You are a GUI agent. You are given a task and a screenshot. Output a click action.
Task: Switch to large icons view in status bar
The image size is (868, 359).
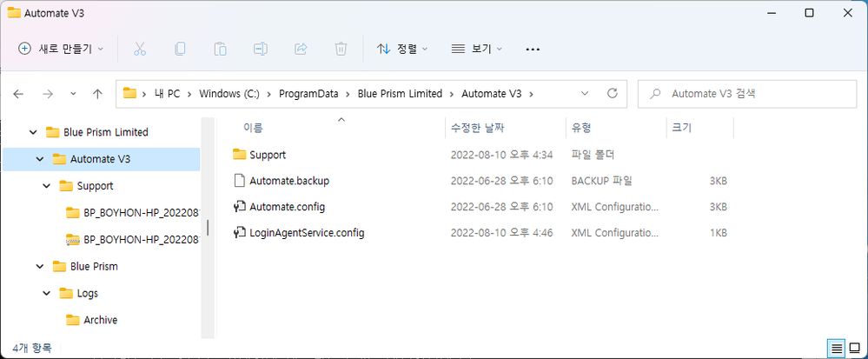(854, 349)
